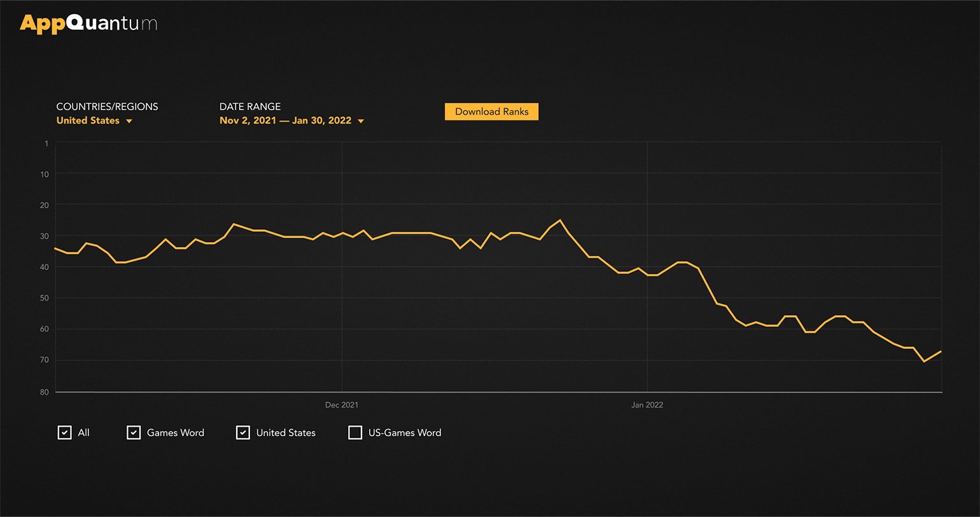Click the Jan 2022 x-axis label
This screenshot has height=517, width=980.
point(647,405)
